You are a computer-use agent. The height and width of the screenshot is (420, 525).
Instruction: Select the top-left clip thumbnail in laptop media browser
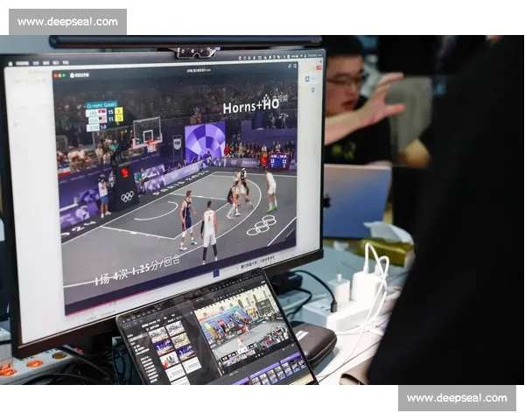[157, 335]
